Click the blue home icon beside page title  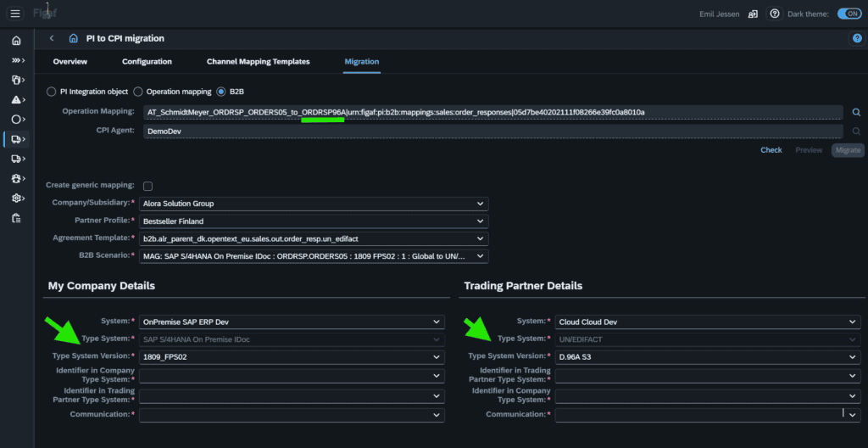73,38
